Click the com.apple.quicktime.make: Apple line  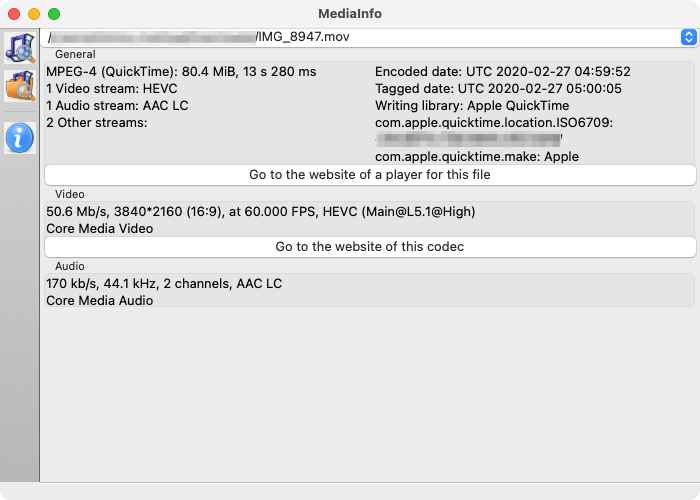click(x=476, y=157)
